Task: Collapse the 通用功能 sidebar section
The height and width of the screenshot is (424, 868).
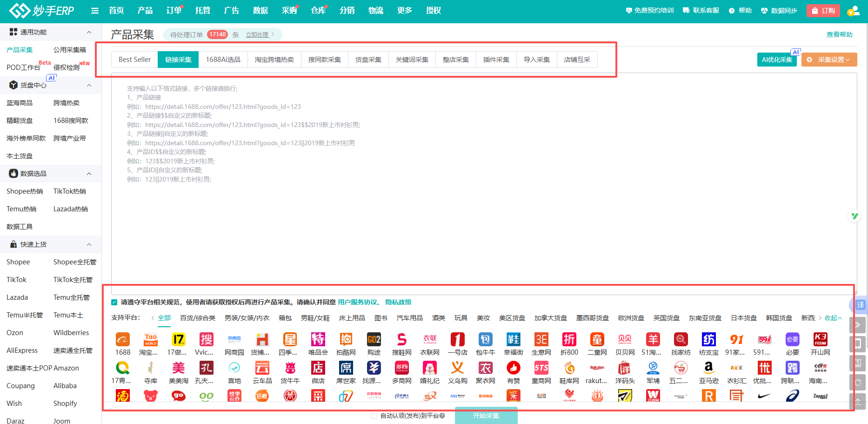Action: 89,32
